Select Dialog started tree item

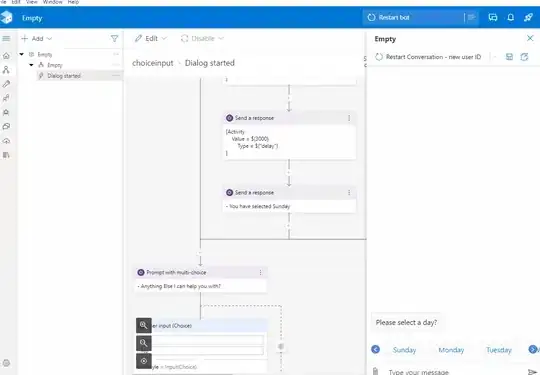point(64,76)
